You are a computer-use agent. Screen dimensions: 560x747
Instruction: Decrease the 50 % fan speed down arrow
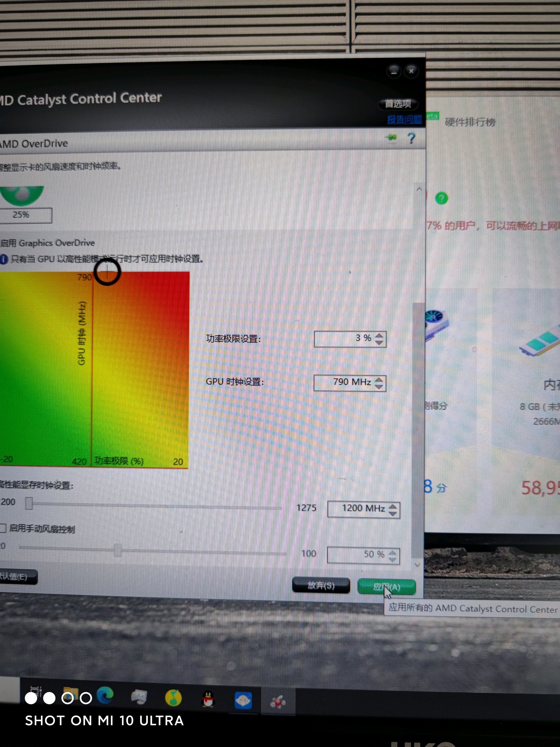392,560
